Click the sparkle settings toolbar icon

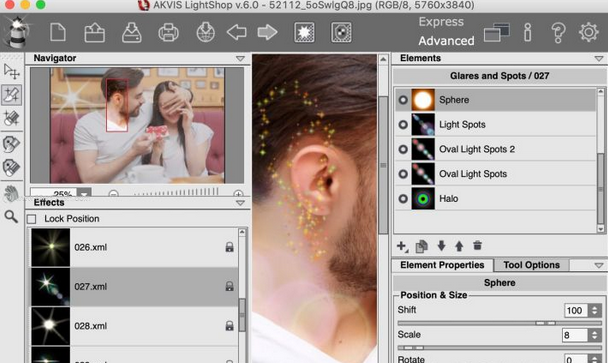pos(341,32)
